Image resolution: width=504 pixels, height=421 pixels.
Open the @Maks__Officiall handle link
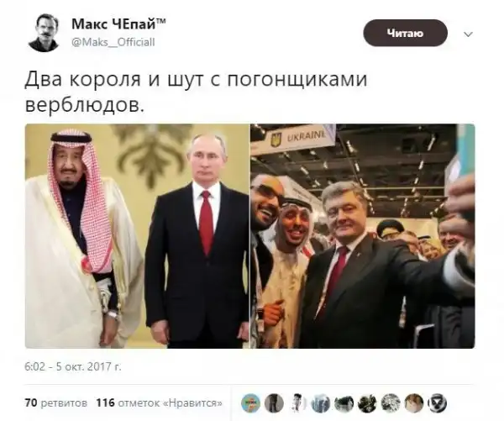(x=113, y=42)
